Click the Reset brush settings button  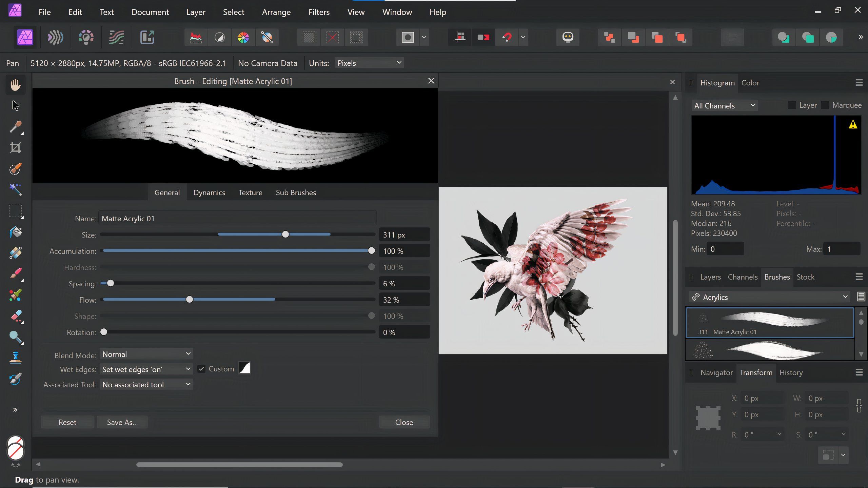67,422
